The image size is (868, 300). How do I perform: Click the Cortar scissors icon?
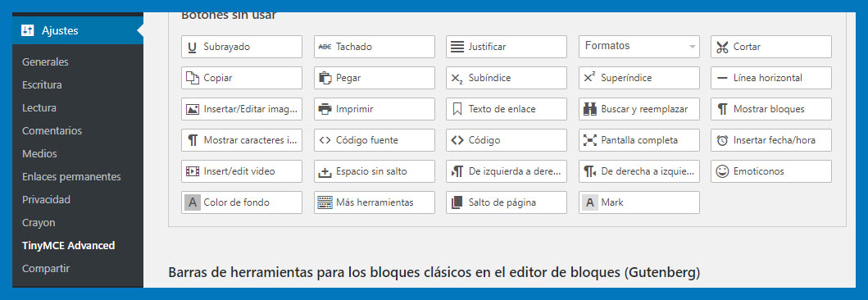tap(722, 47)
